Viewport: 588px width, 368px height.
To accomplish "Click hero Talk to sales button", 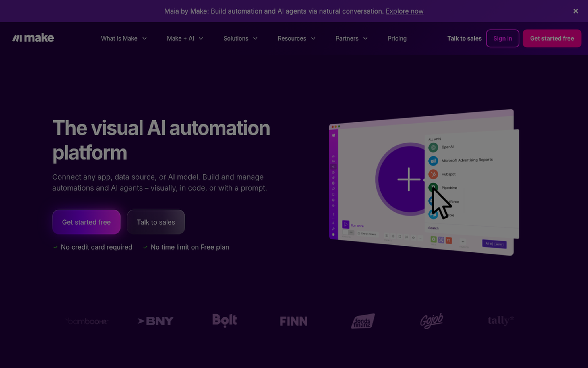I will pyautogui.click(x=156, y=222).
